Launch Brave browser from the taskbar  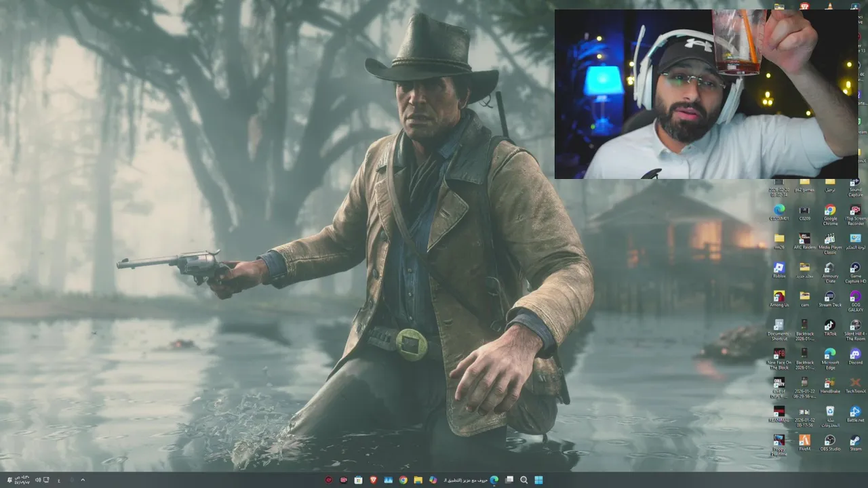pos(373,480)
